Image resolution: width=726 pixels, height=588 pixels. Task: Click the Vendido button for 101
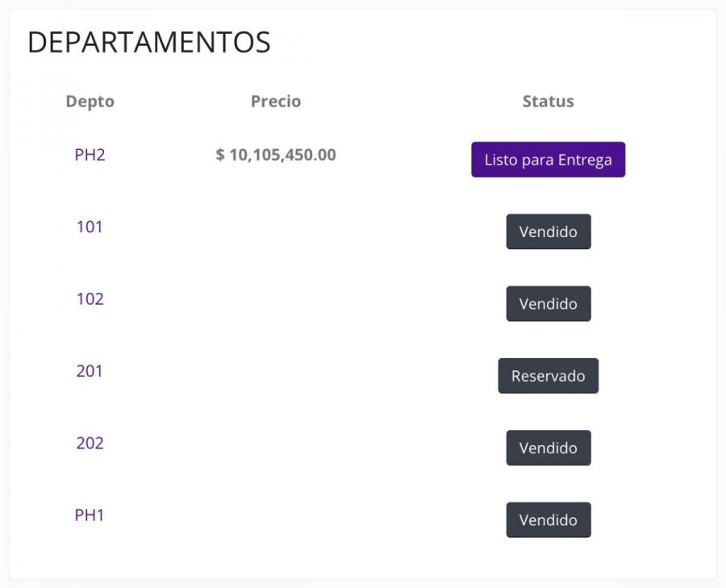coord(549,231)
